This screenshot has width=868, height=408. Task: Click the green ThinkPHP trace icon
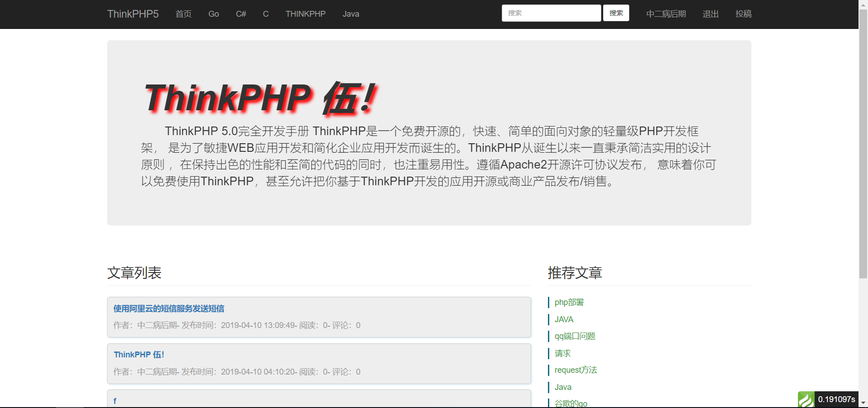(x=806, y=399)
